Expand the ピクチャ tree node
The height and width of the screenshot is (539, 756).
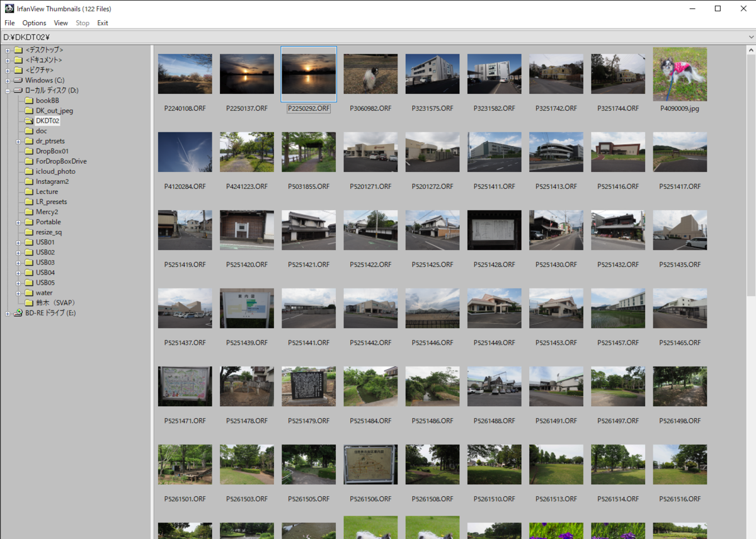coord(8,71)
